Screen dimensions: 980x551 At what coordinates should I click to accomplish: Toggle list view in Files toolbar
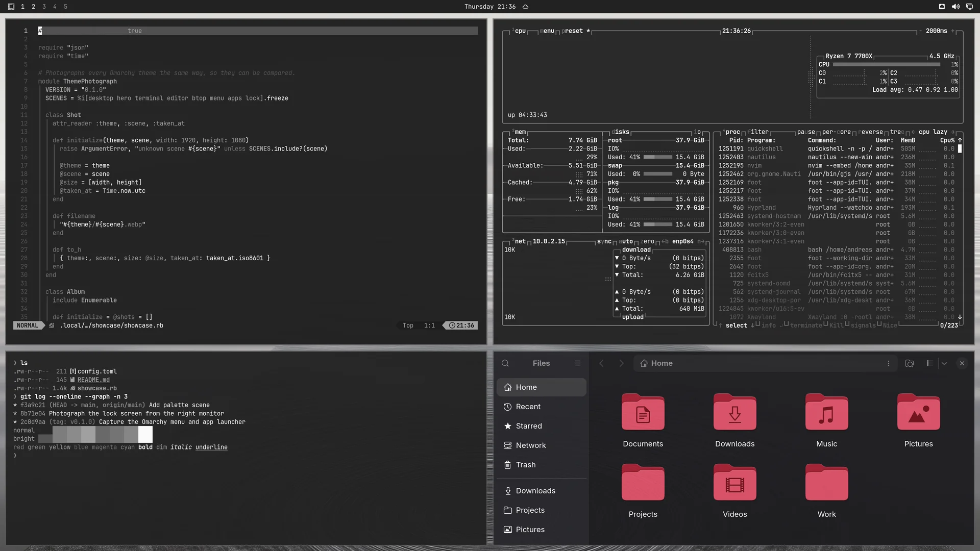pos(930,363)
